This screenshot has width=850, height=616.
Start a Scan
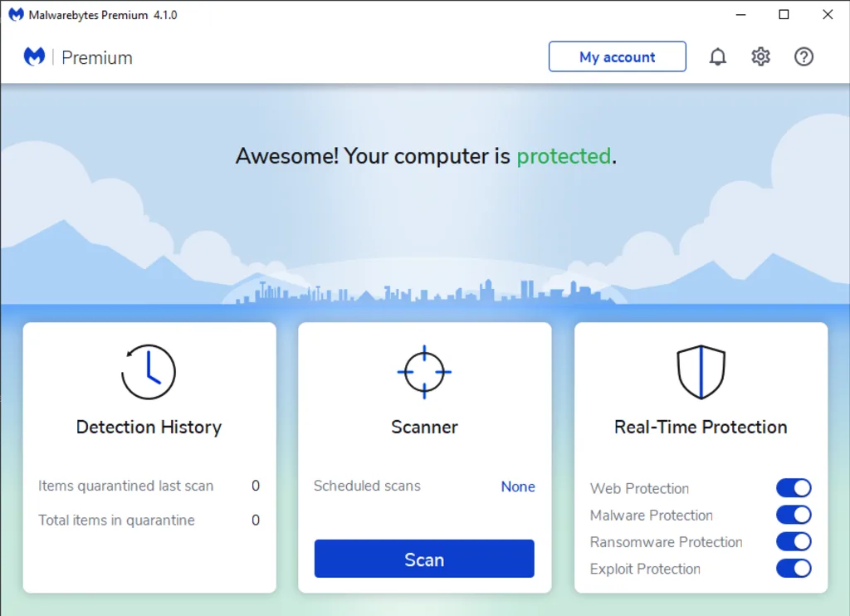point(424,559)
